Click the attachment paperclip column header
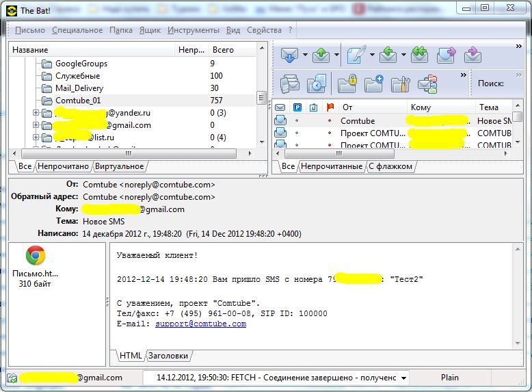This screenshot has width=532, height=392. (313, 107)
